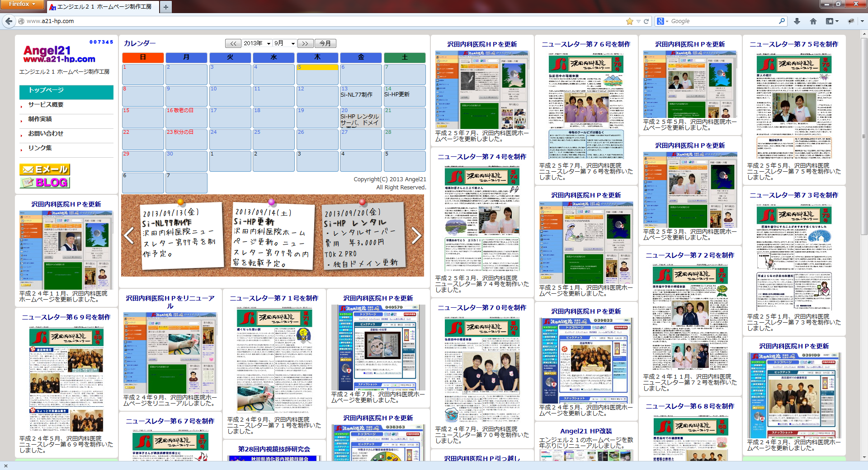Open the Firefox application menu
This screenshot has height=470, width=868.
coord(22,4)
